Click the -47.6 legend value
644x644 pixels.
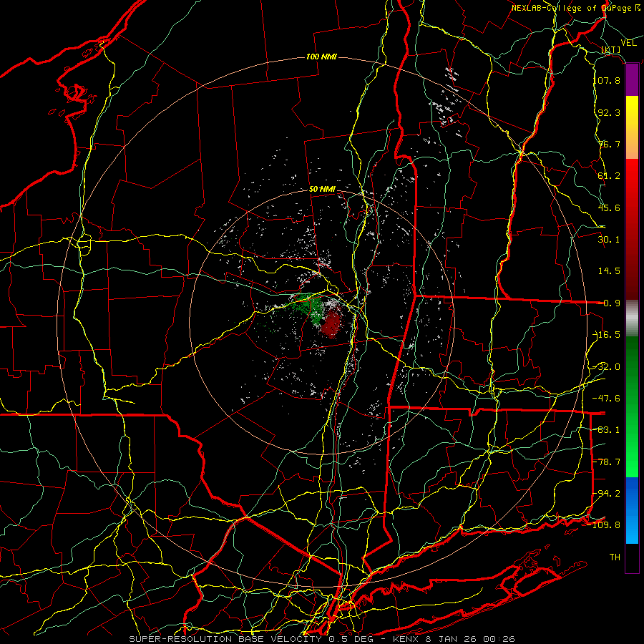click(607, 399)
